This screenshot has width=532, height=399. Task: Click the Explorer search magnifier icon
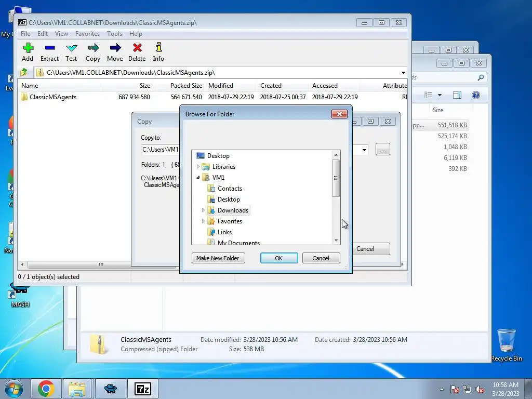coord(481,78)
